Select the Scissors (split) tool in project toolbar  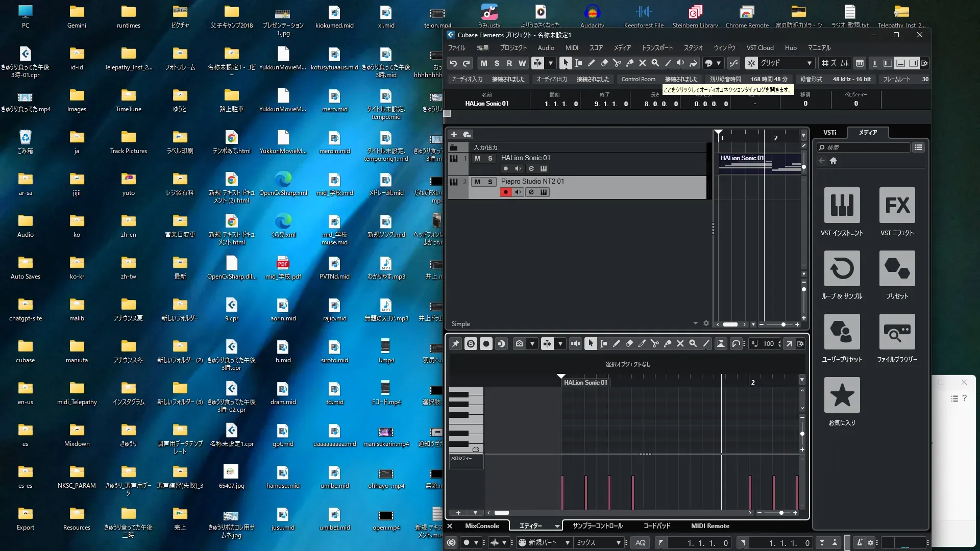point(617,63)
